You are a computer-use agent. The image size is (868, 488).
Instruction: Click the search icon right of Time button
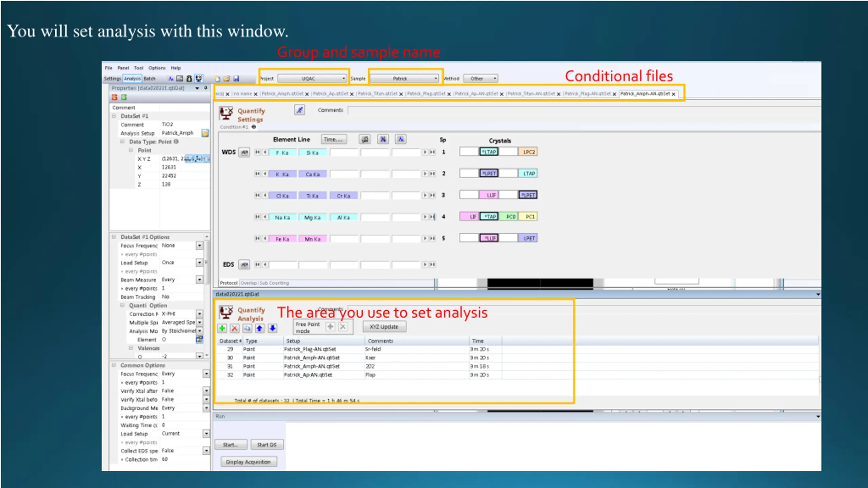coord(365,139)
